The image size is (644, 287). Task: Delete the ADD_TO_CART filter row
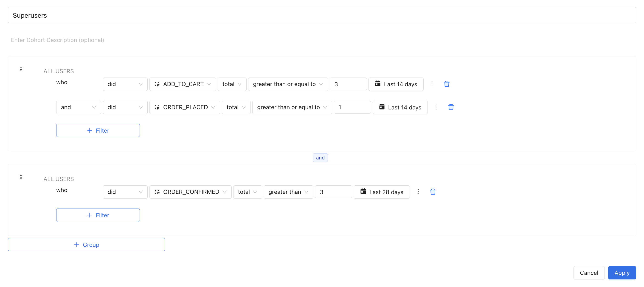[447, 84]
